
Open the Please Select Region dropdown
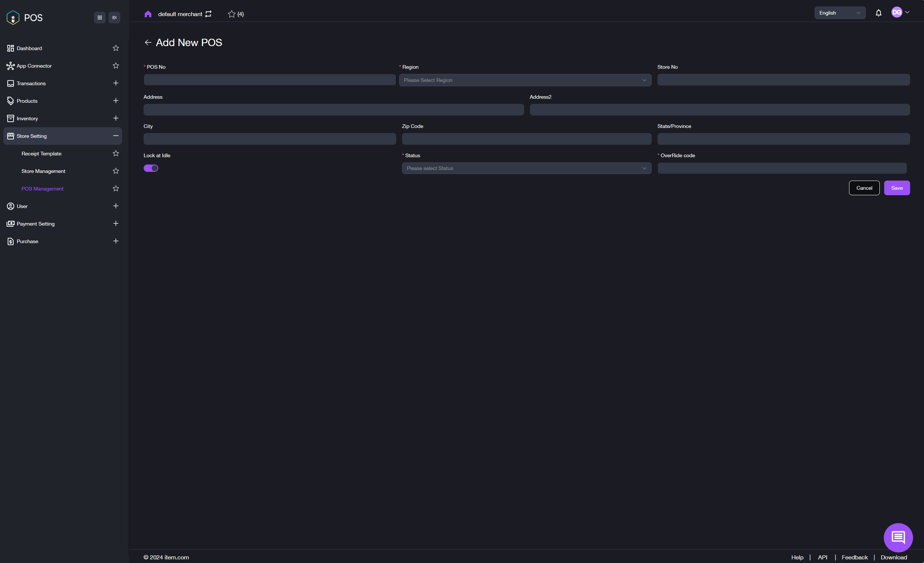click(525, 80)
